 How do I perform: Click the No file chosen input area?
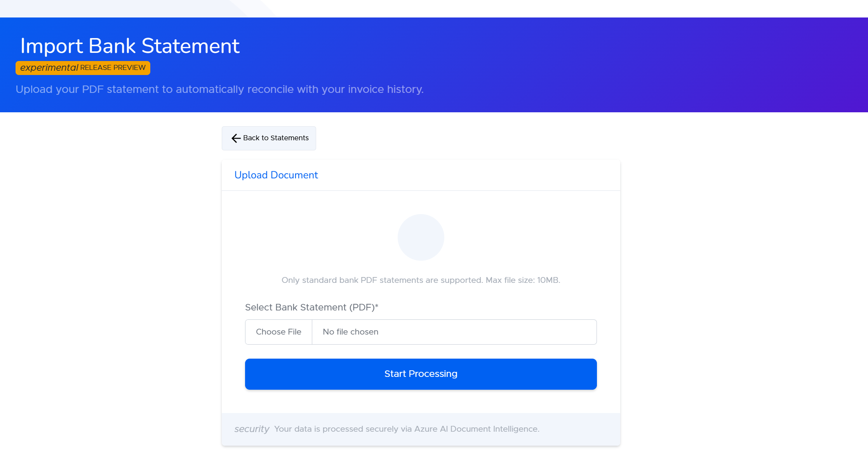click(x=427, y=331)
